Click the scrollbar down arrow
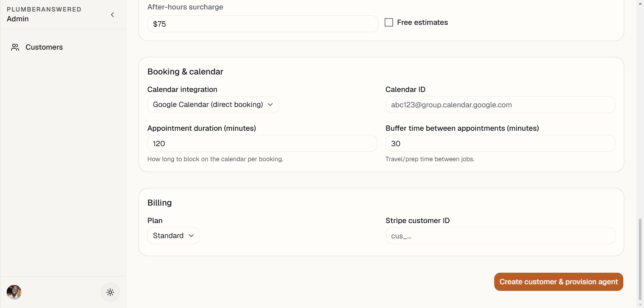Viewport: 644px width, 308px height. tap(640, 305)
